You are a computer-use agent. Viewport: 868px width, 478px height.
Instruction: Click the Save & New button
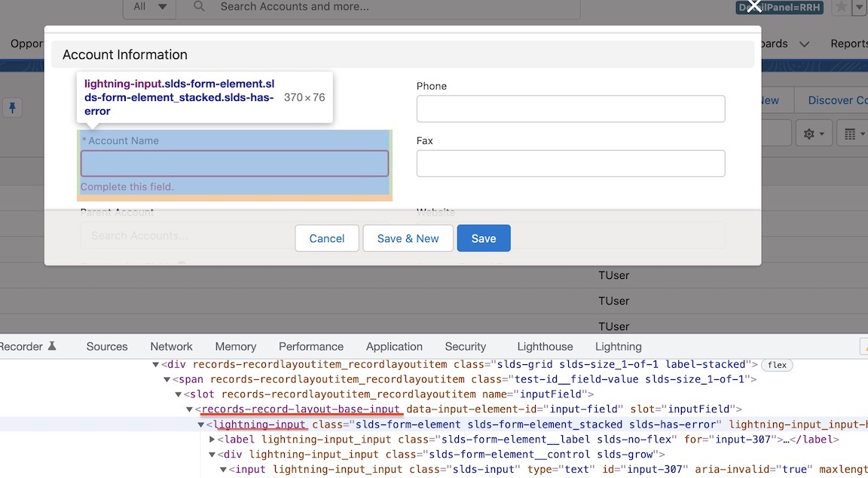(x=408, y=237)
